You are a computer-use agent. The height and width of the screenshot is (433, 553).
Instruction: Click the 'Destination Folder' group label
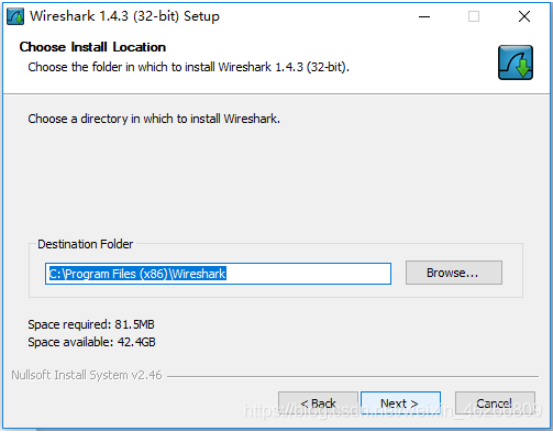coord(85,244)
